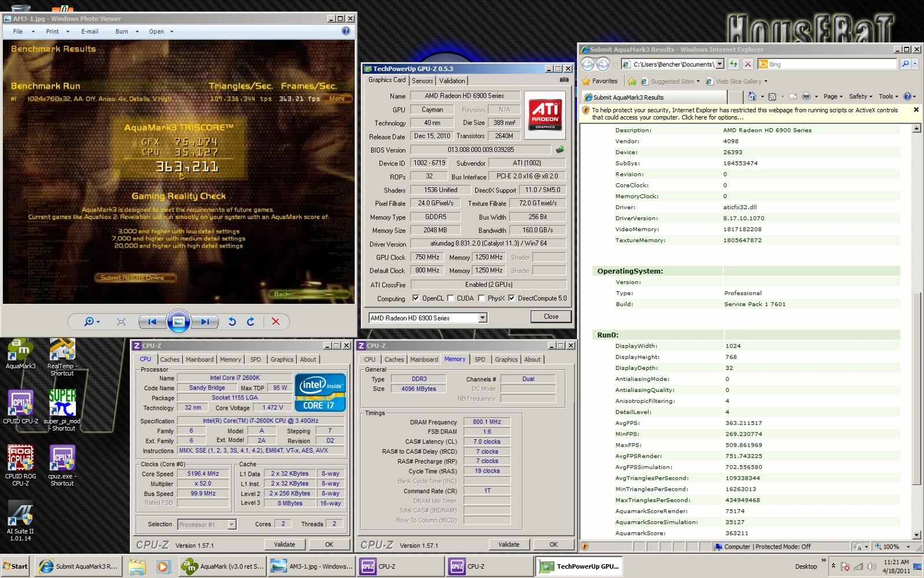Click the Windows Start button
Image resolution: width=924 pixels, height=578 pixels.
coord(15,566)
